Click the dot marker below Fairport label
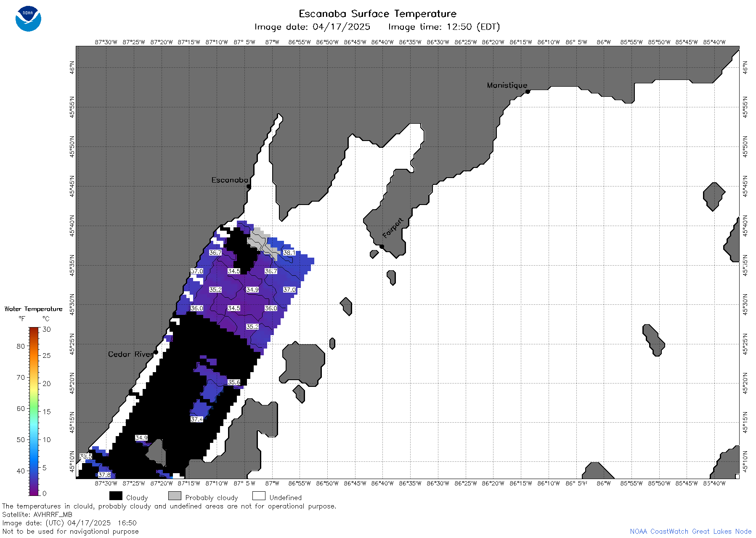Viewport: 756px width, 538px height. (382, 247)
